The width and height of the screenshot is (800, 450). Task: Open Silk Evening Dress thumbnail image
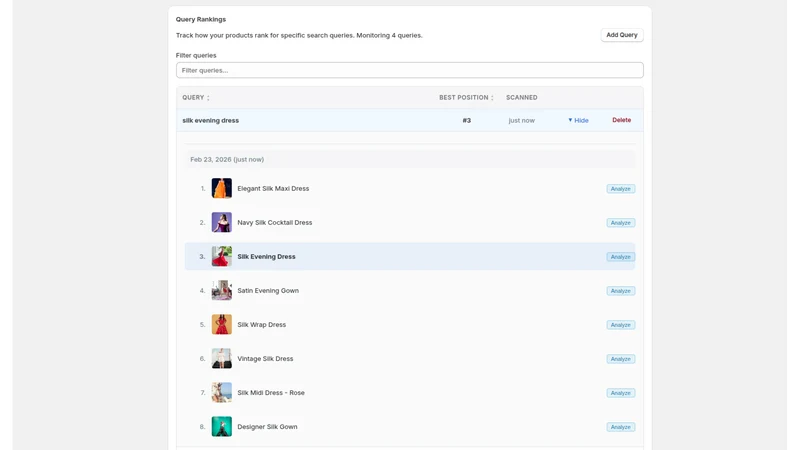(x=221, y=257)
